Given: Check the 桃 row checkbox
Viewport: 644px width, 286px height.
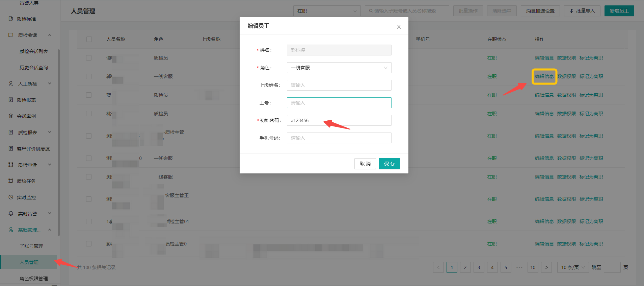Looking at the screenshot, I should 89,114.
